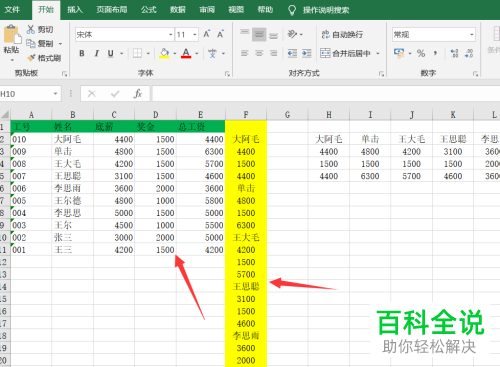Switch to the 数据 tab

click(178, 10)
